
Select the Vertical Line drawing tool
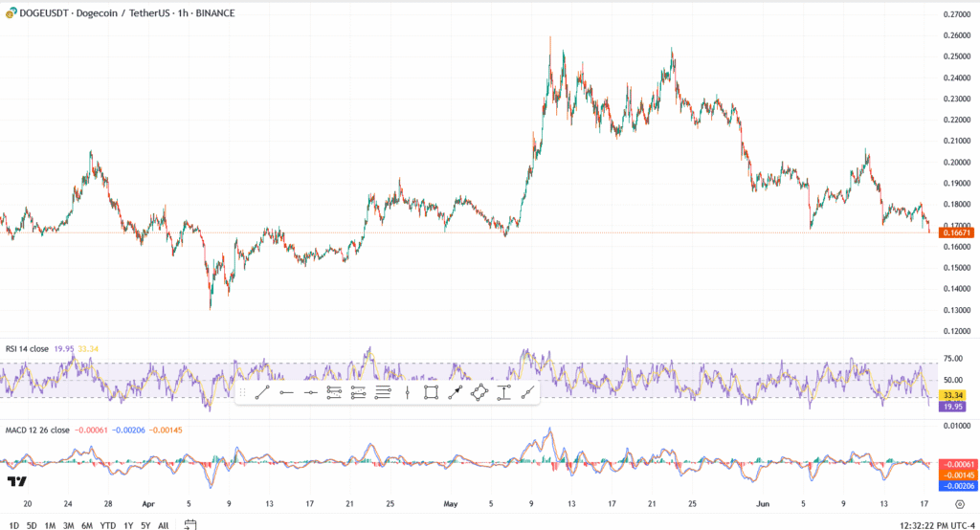[407, 392]
